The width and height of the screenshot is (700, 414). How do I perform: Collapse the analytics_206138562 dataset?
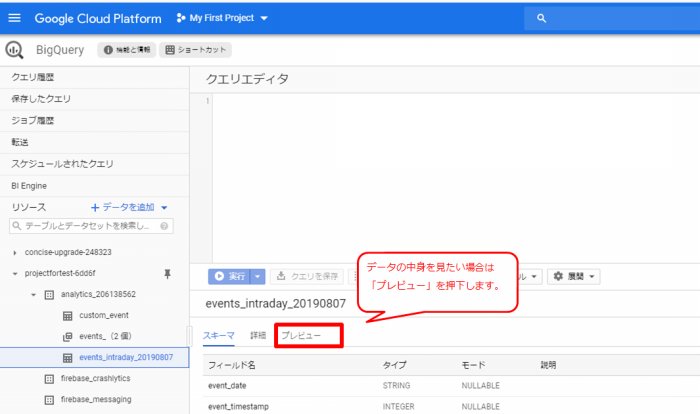pos(33,295)
